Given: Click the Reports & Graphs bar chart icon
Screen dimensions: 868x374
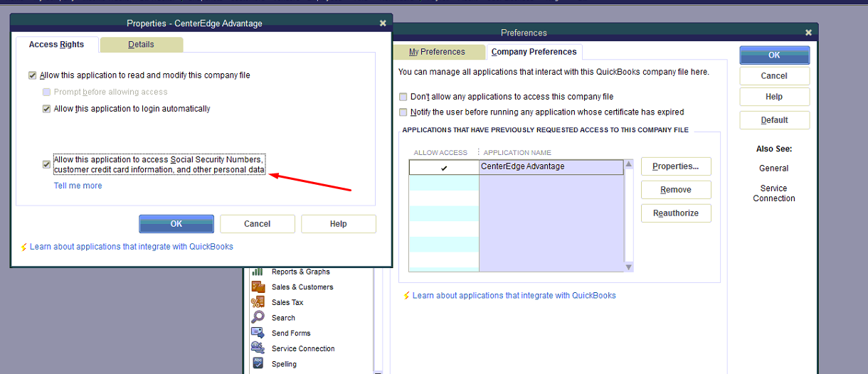Looking at the screenshot, I should click(x=258, y=272).
